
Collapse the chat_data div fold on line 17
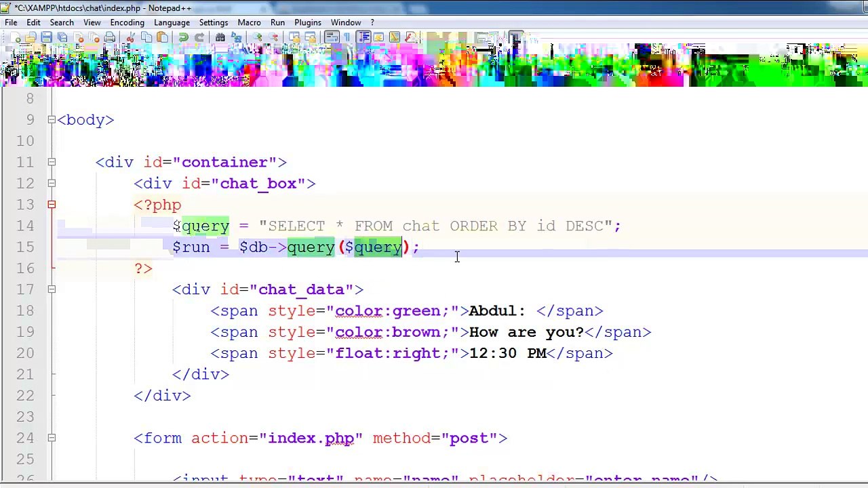(x=52, y=289)
